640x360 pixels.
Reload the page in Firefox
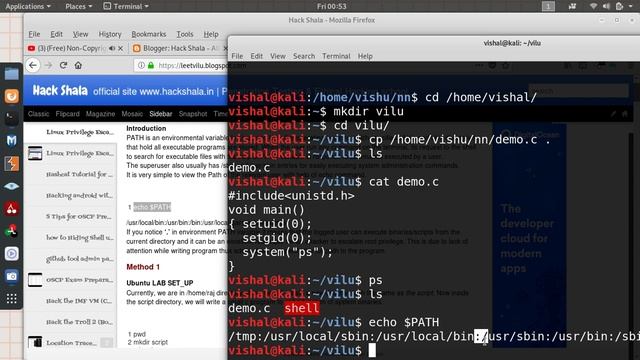coord(63,65)
